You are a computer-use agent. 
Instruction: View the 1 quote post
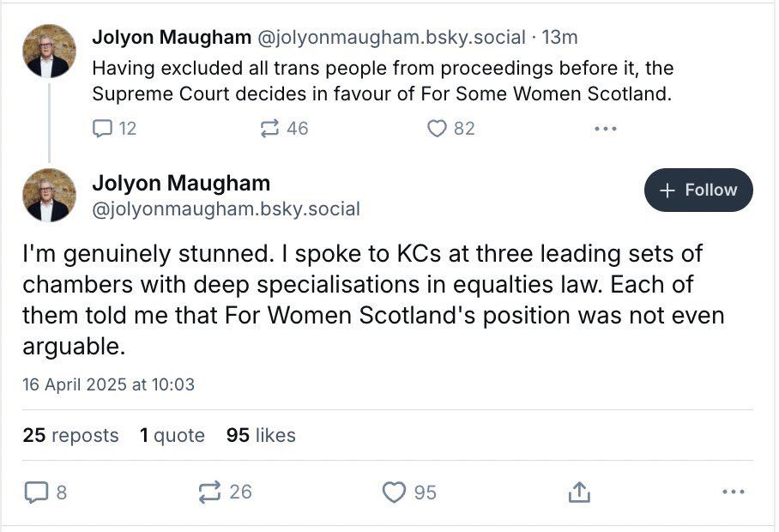[x=172, y=435]
